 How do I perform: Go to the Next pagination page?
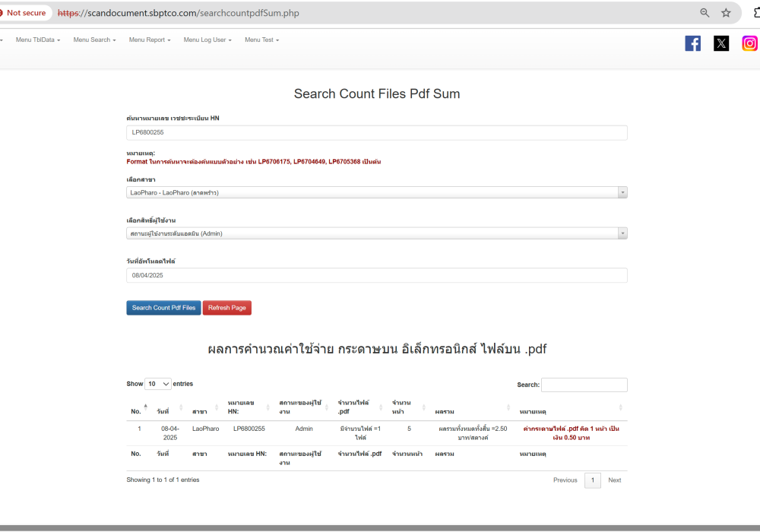coord(614,480)
